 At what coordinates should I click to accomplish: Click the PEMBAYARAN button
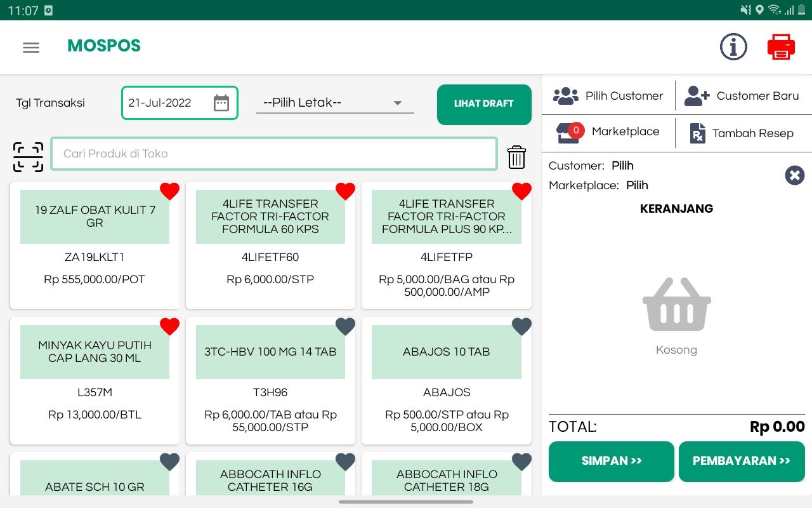click(x=742, y=461)
